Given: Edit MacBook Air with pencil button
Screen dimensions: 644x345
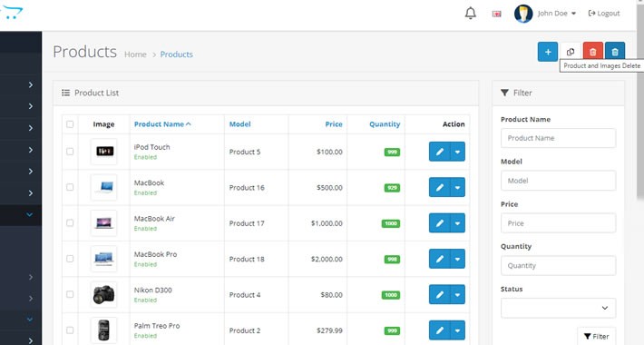Looking at the screenshot, I should [440, 223].
